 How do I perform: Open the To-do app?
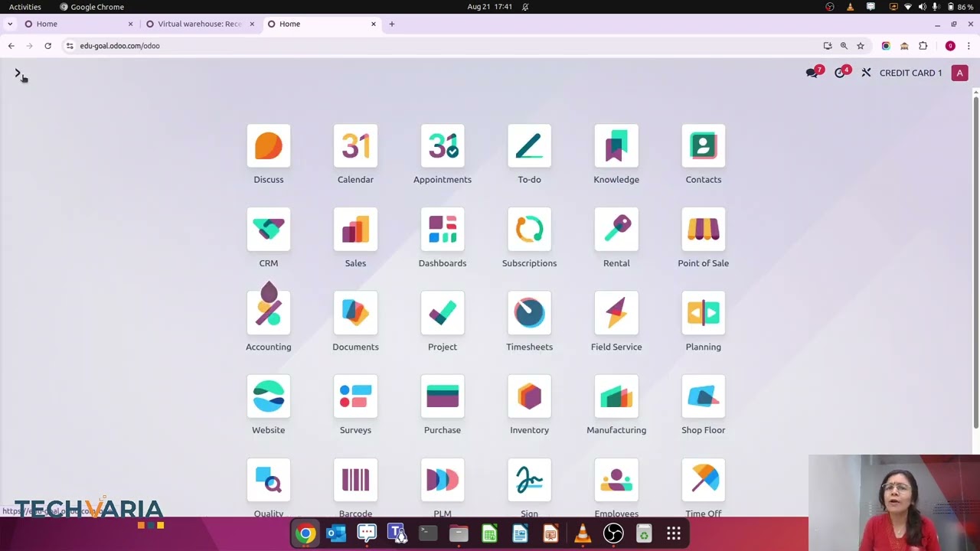pyautogui.click(x=529, y=146)
